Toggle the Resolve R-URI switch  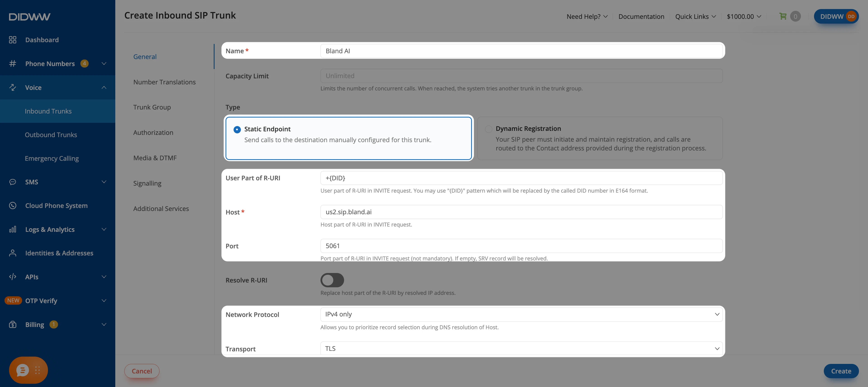(x=332, y=280)
